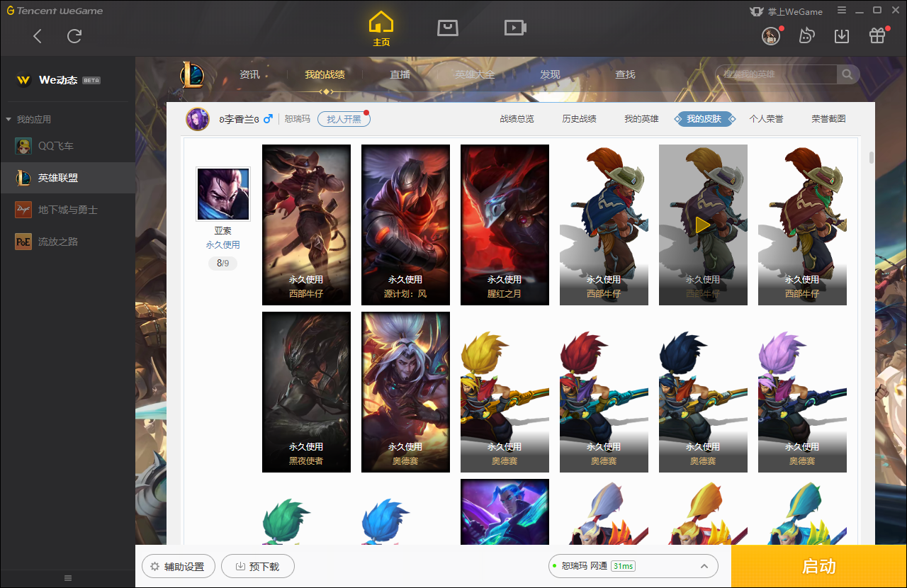Click the 掌上WeGame trophy icon
Viewport: 907px width, 588px height.
pyautogui.click(x=757, y=11)
